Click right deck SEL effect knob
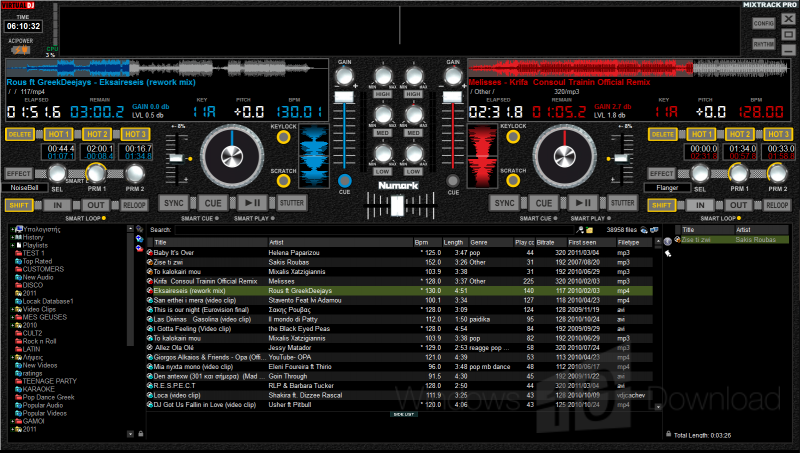Image resolution: width=800 pixels, height=453 pixels. click(699, 173)
